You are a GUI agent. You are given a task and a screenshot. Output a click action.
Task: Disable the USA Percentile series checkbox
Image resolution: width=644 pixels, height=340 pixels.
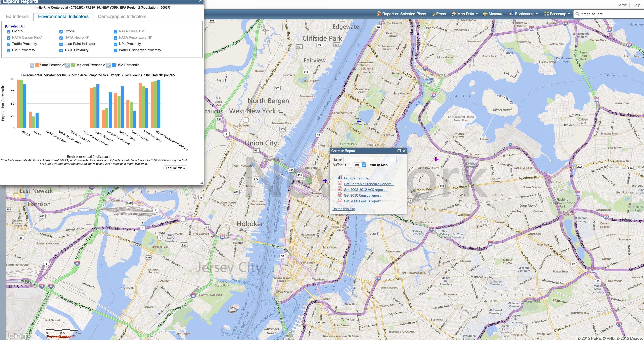pyautogui.click(x=108, y=65)
